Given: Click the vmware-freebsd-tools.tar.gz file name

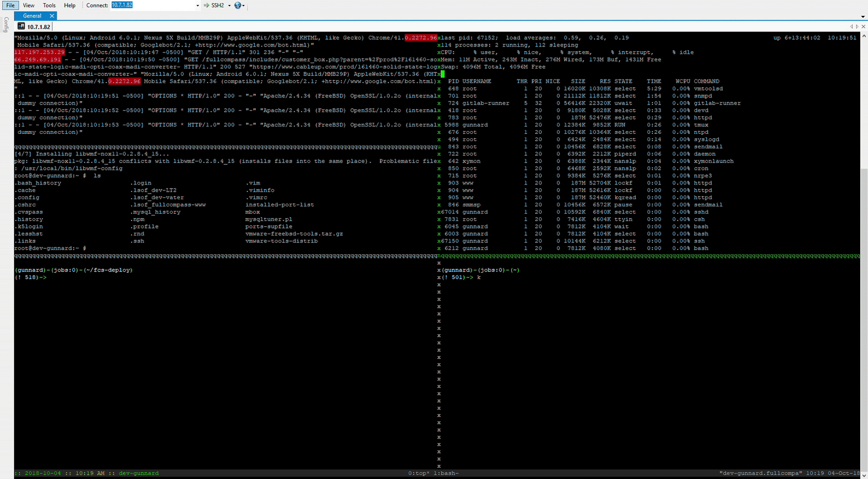Looking at the screenshot, I should pos(294,234).
